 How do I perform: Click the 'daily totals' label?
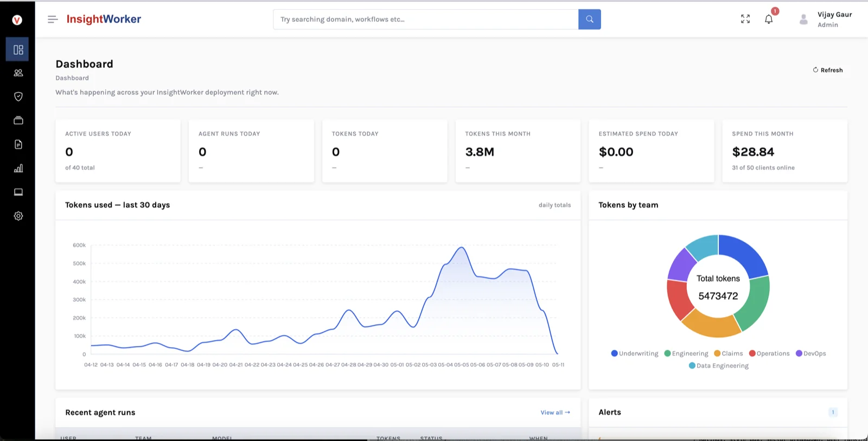point(554,205)
